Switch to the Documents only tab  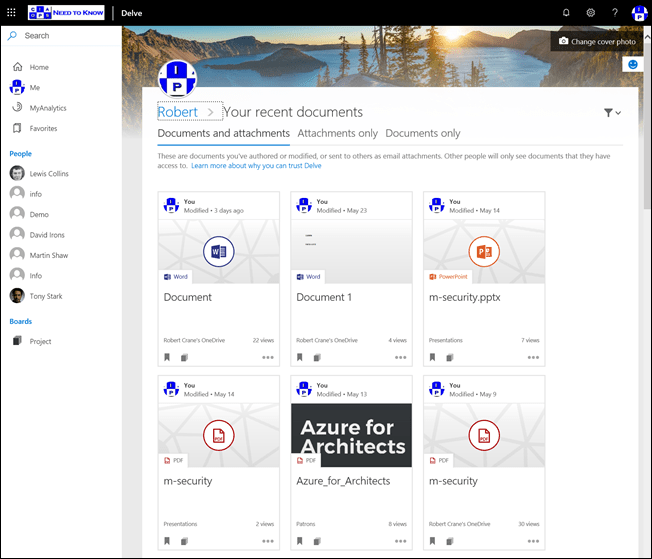coord(423,133)
